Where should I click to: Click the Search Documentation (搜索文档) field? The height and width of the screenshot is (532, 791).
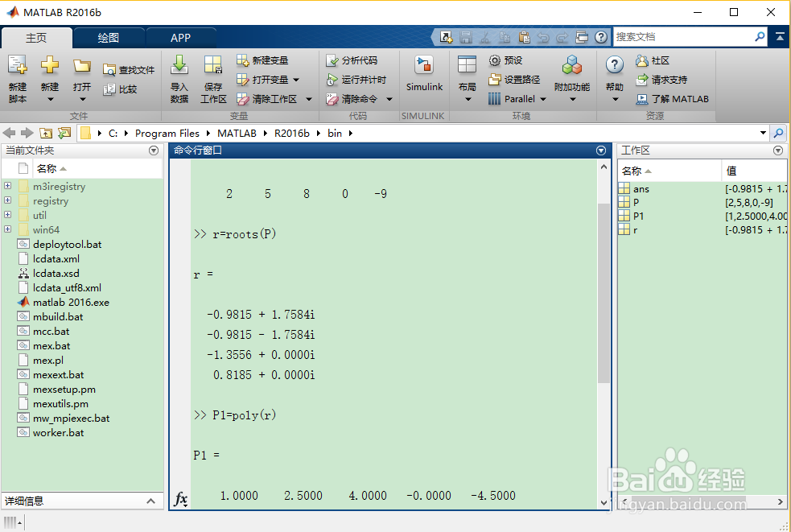point(683,37)
